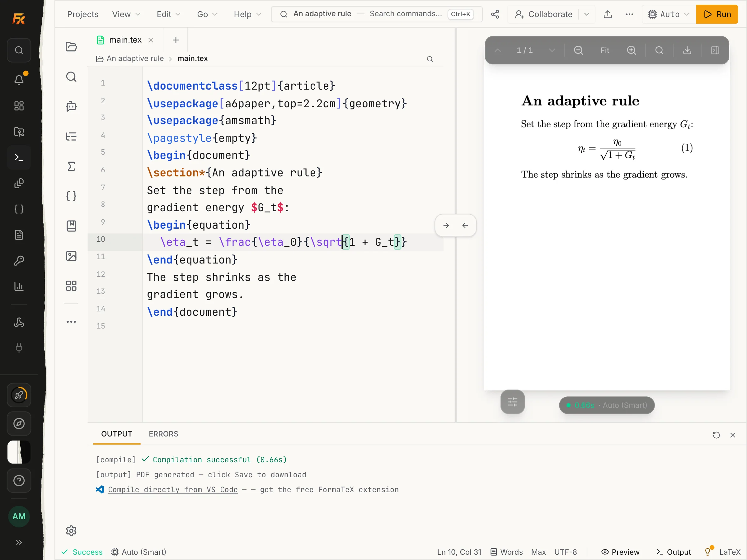Zoom out the PDF preview
747x560 pixels.
click(578, 50)
